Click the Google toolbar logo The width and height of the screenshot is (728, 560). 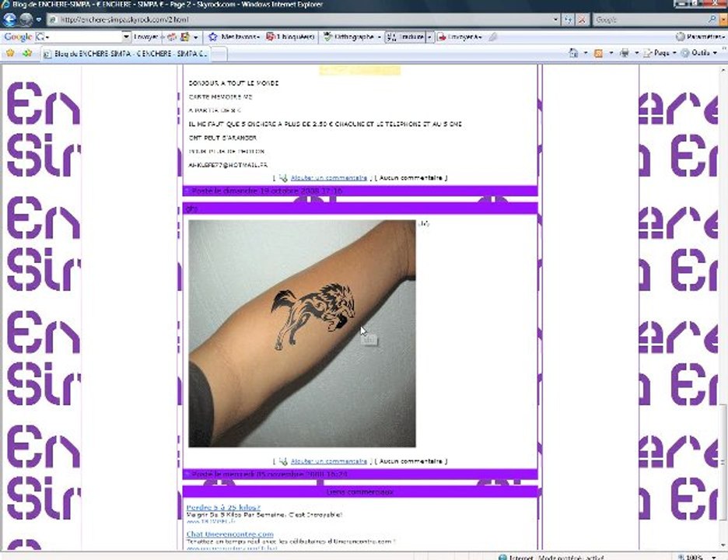tap(18, 37)
